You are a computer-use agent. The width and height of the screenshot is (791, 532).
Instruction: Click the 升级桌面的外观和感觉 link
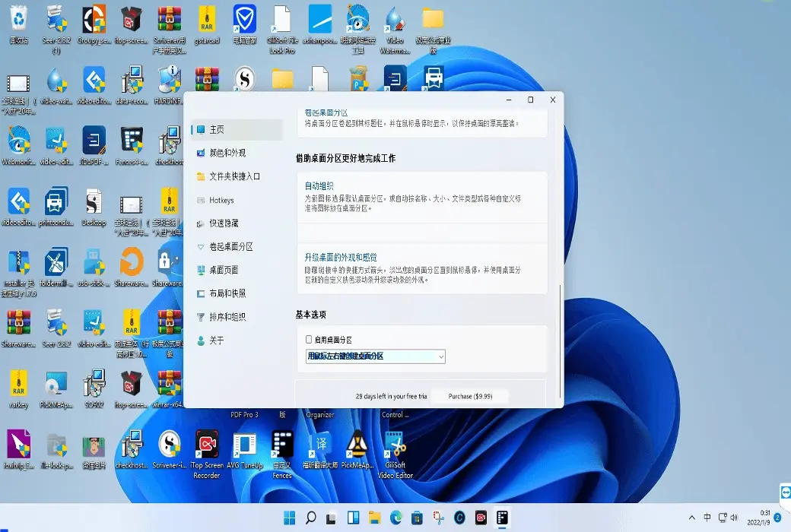pos(341,257)
